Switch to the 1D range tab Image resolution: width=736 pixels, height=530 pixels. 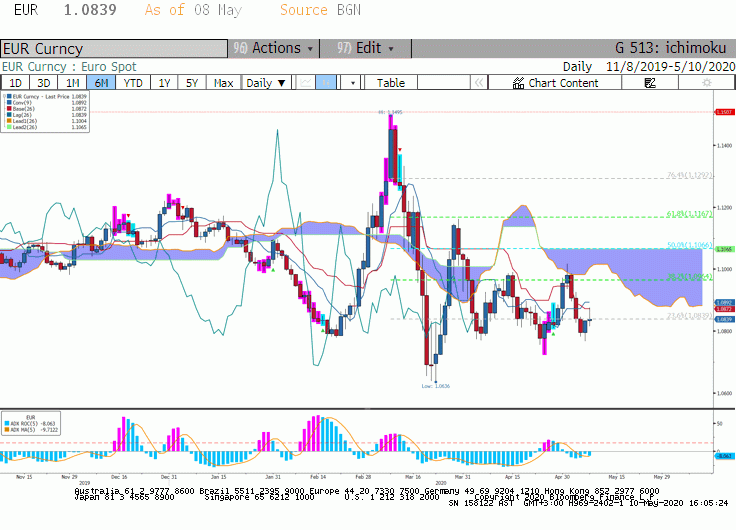15,83
